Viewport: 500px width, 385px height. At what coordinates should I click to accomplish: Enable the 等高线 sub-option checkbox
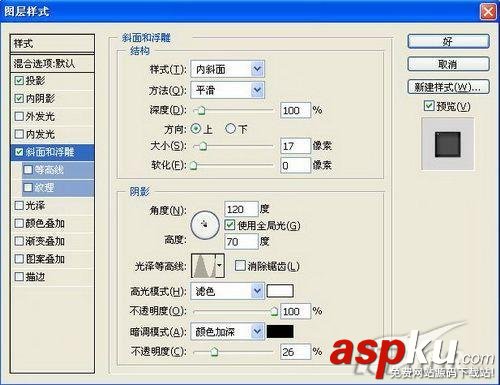(28, 170)
